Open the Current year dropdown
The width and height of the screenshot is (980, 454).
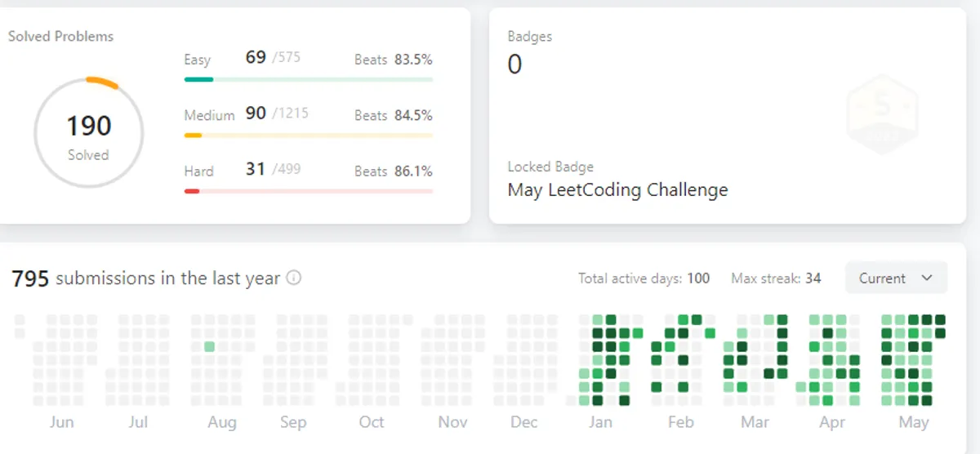coord(896,278)
